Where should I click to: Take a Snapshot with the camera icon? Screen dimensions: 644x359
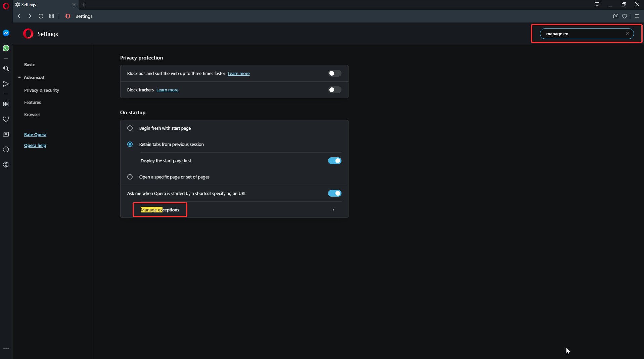point(616,16)
